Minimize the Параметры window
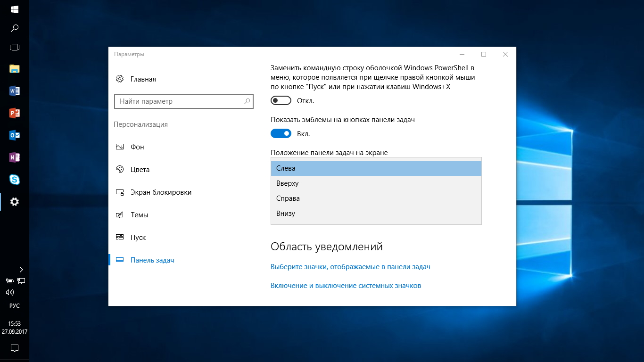The height and width of the screenshot is (362, 644). click(462, 54)
